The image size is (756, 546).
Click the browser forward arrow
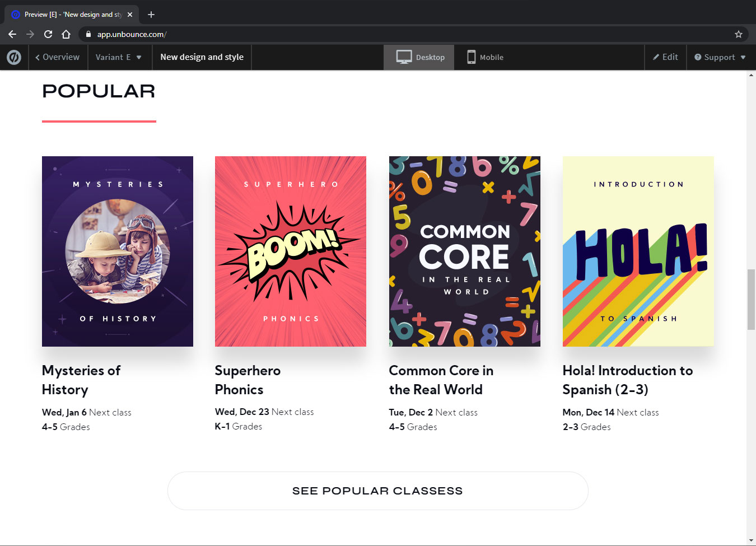pos(30,34)
